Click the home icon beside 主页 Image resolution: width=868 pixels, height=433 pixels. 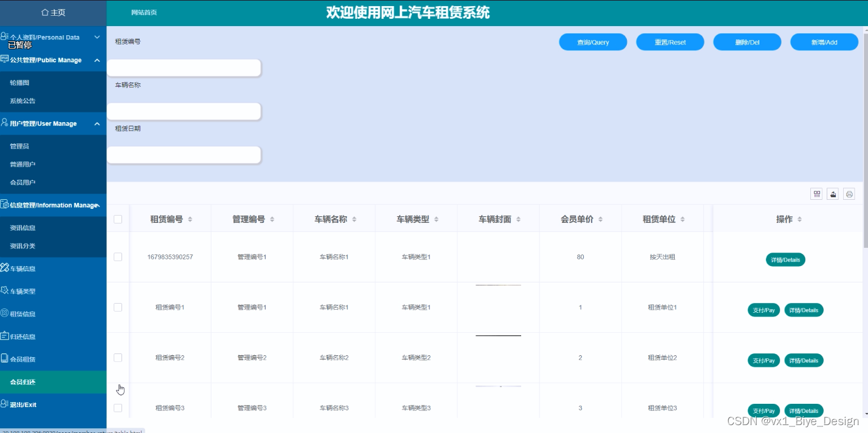44,12
